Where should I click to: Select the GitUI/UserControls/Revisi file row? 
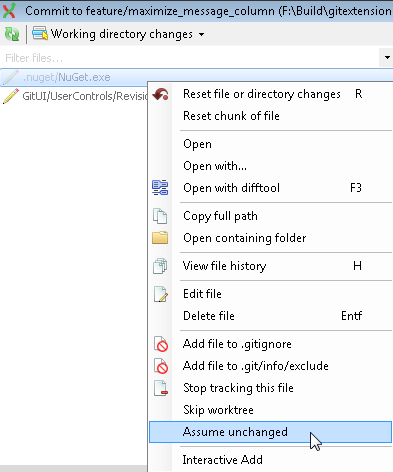point(74,96)
